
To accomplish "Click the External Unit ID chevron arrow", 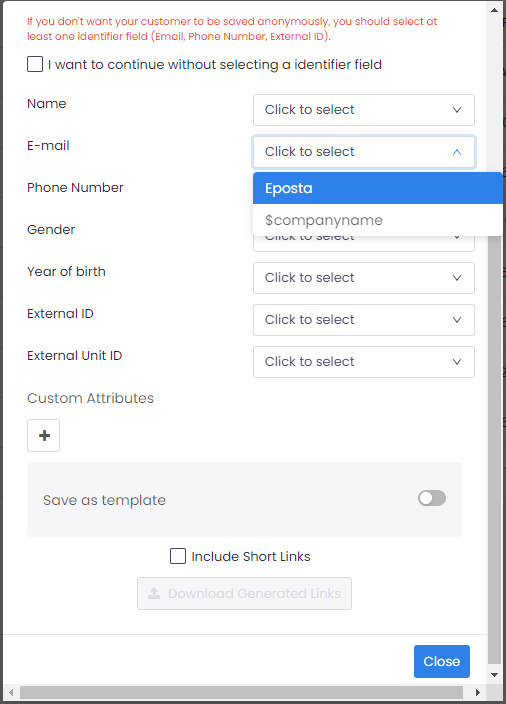I will 457,362.
